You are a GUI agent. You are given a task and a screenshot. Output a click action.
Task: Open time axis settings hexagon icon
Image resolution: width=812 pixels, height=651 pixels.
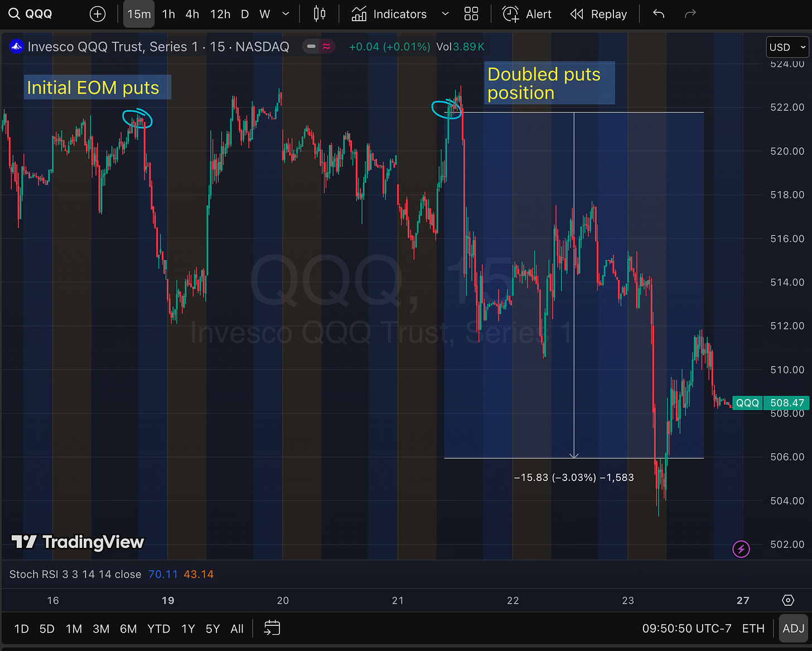click(788, 600)
